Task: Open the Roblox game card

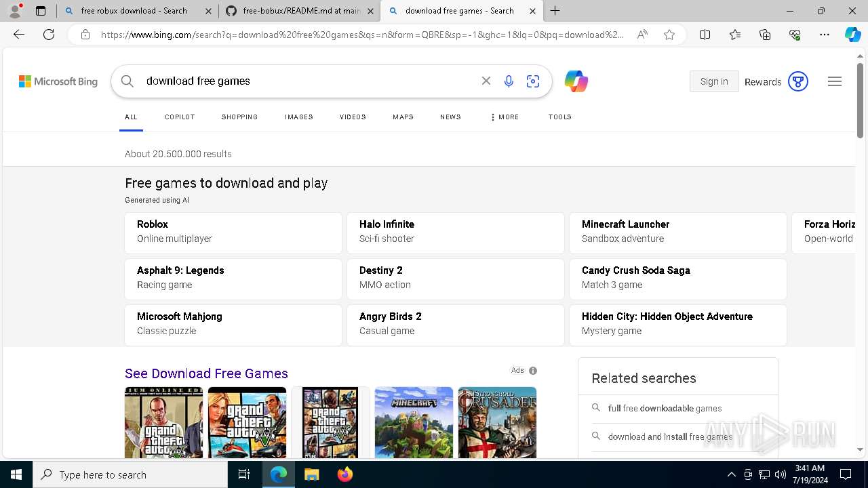Action: [233, 232]
